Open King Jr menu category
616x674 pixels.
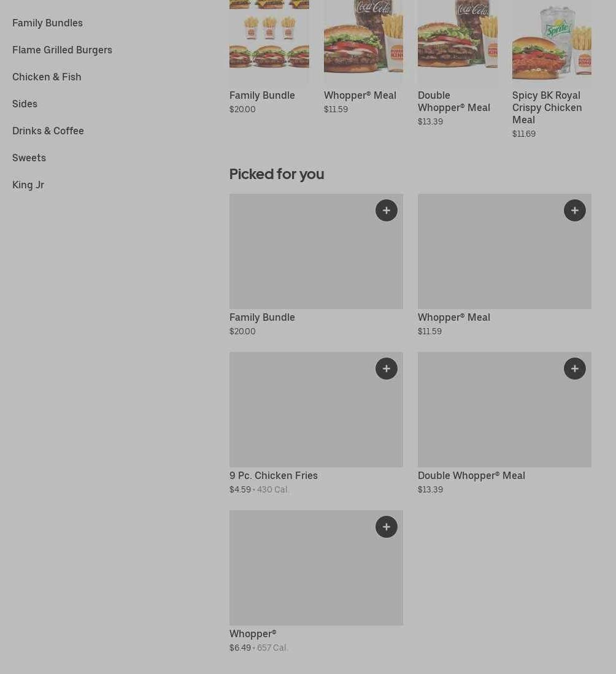pyautogui.click(x=28, y=185)
